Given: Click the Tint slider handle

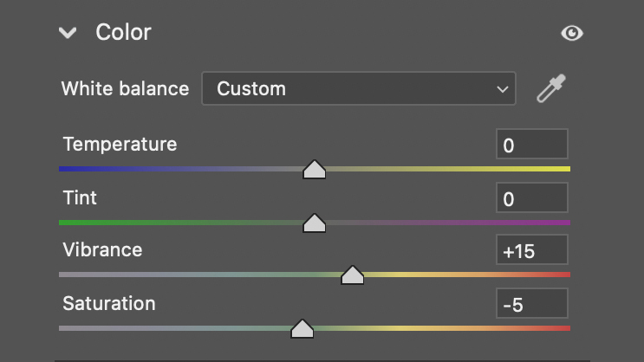Looking at the screenshot, I should click(314, 223).
